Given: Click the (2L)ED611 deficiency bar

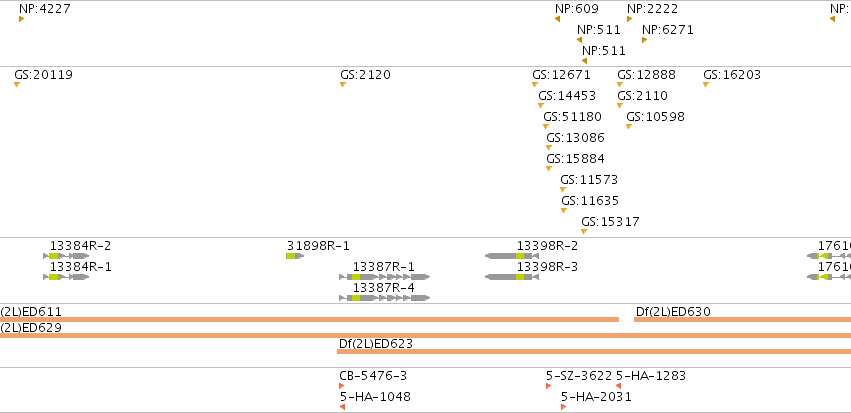Looking at the screenshot, I should 309,320.
